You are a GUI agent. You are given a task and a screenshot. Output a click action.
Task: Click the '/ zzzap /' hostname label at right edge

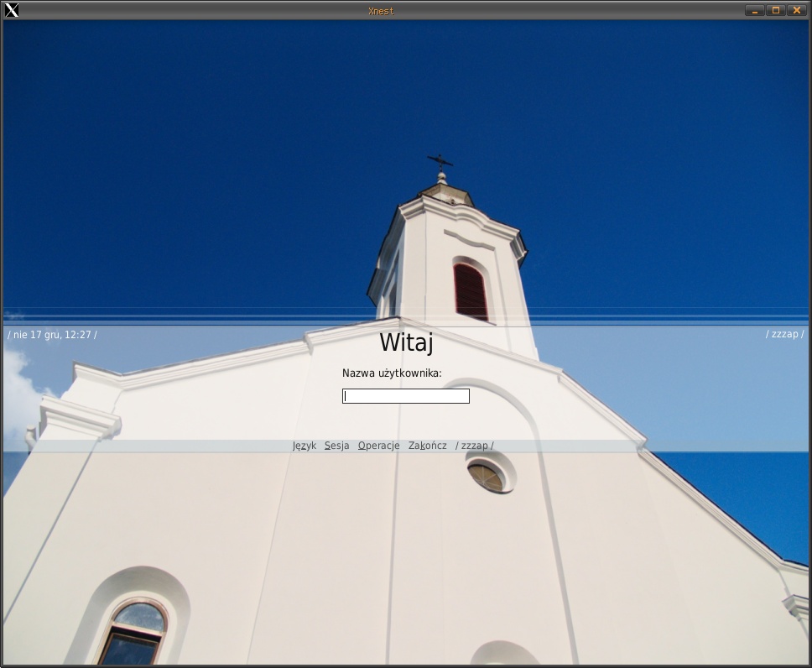pos(785,334)
